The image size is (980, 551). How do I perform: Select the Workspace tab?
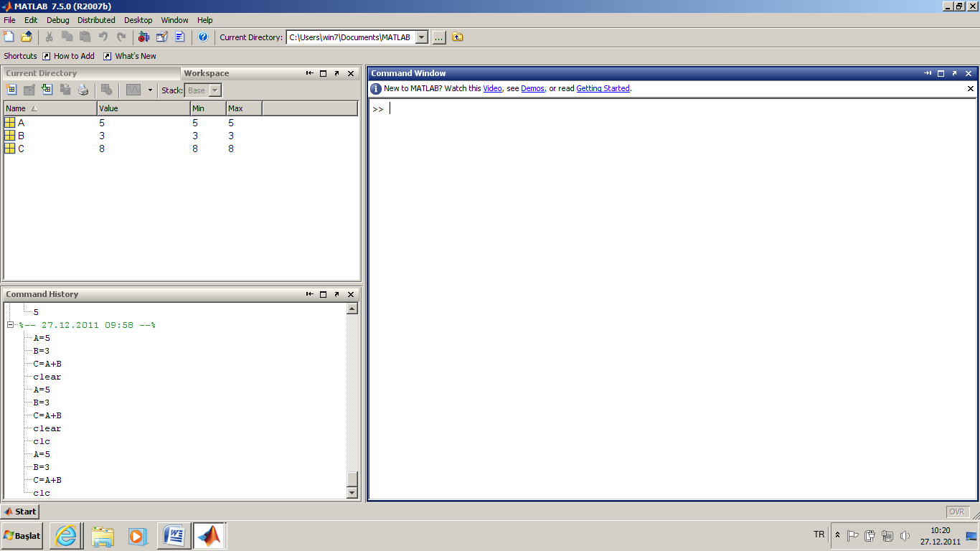click(207, 73)
